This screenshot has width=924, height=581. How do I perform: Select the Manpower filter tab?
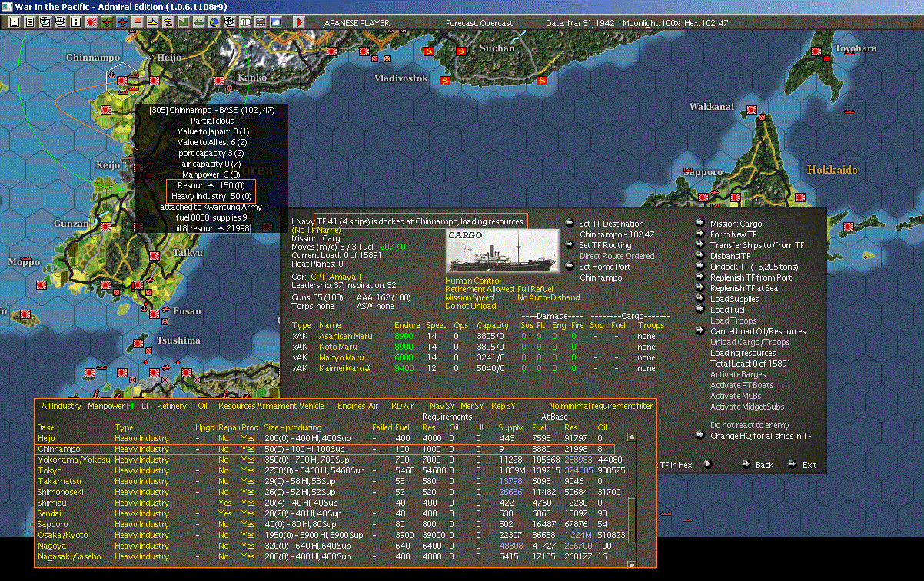pyautogui.click(x=105, y=406)
